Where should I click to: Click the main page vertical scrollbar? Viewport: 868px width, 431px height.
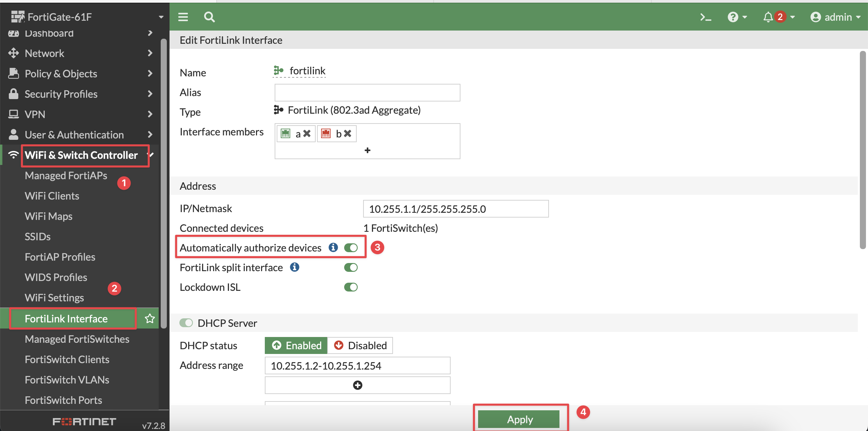click(863, 149)
